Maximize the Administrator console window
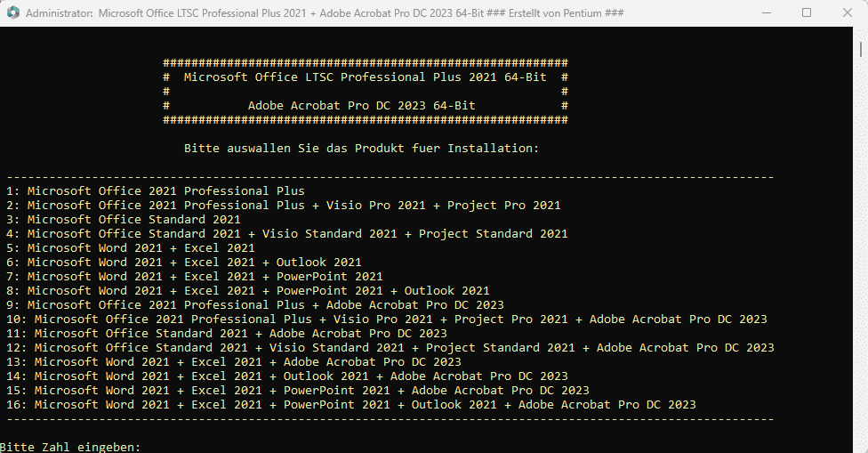This screenshot has width=868, height=453. [807, 12]
